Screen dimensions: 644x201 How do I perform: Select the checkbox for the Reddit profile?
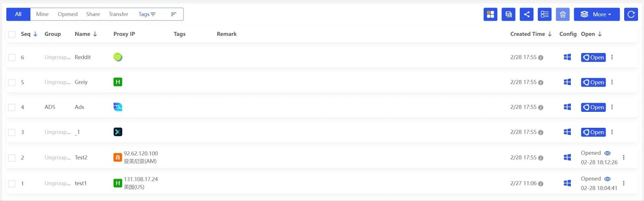click(x=12, y=57)
